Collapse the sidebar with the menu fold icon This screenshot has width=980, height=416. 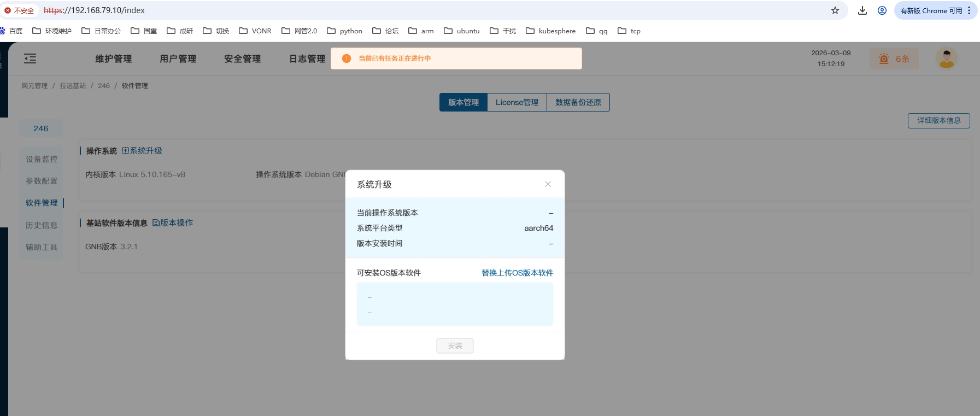(x=30, y=58)
